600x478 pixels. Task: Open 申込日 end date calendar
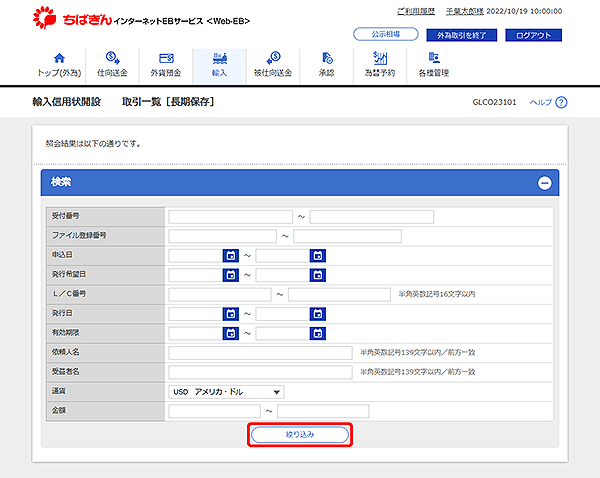click(318, 256)
